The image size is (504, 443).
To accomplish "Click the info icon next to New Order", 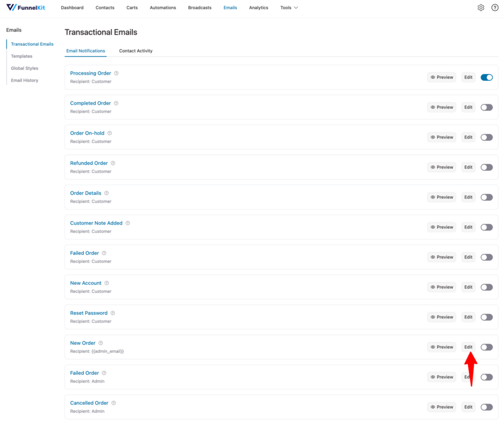I will 100,343.
